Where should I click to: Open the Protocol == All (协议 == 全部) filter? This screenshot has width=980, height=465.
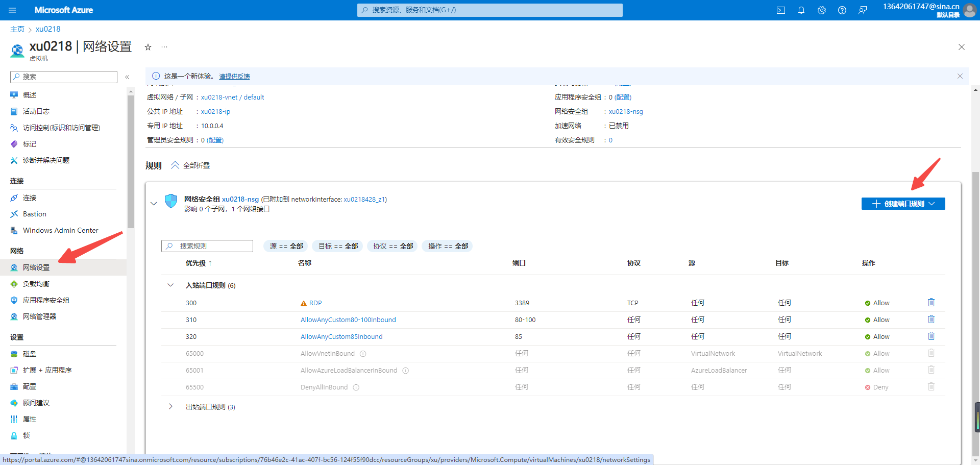[393, 246]
